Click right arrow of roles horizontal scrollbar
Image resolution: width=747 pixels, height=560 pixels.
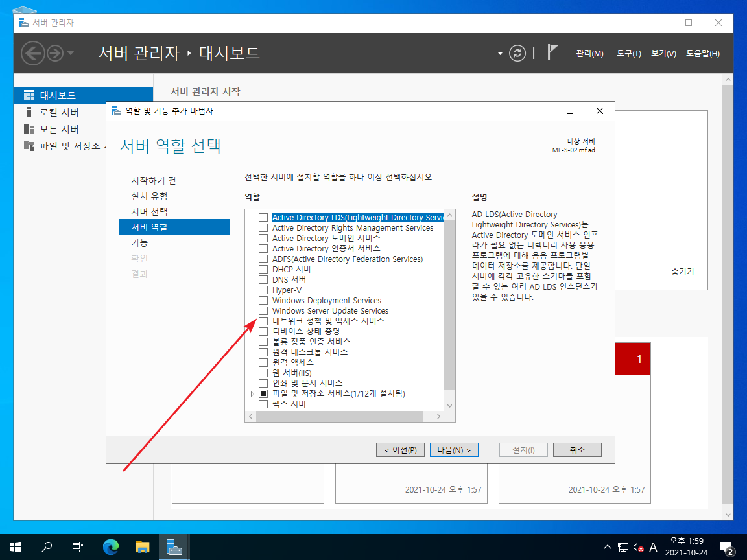coord(439,416)
